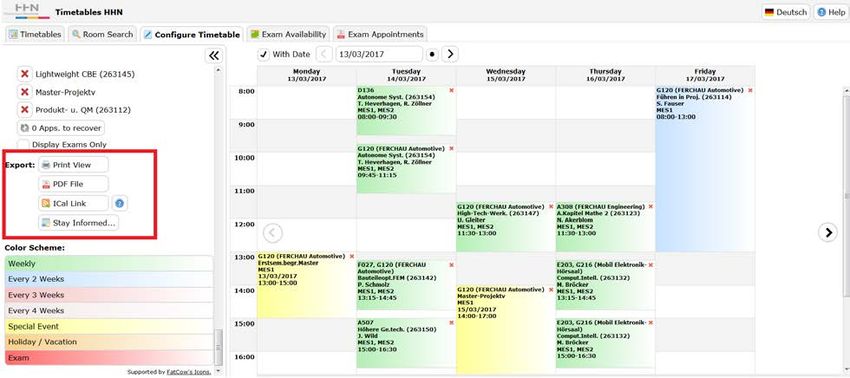Get the ICal Link
The image size is (850, 378).
click(x=73, y=204)
